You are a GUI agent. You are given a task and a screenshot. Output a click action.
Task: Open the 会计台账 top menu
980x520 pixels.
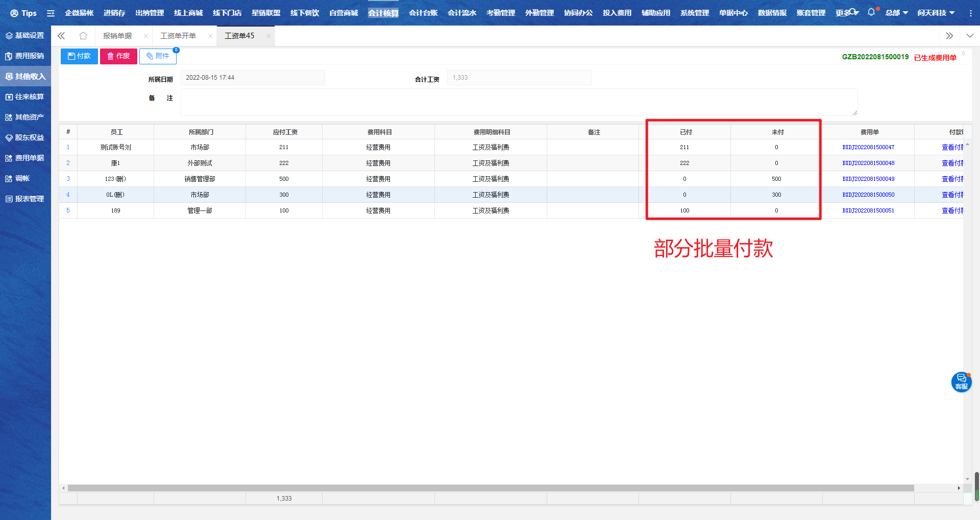coord(423,13)
